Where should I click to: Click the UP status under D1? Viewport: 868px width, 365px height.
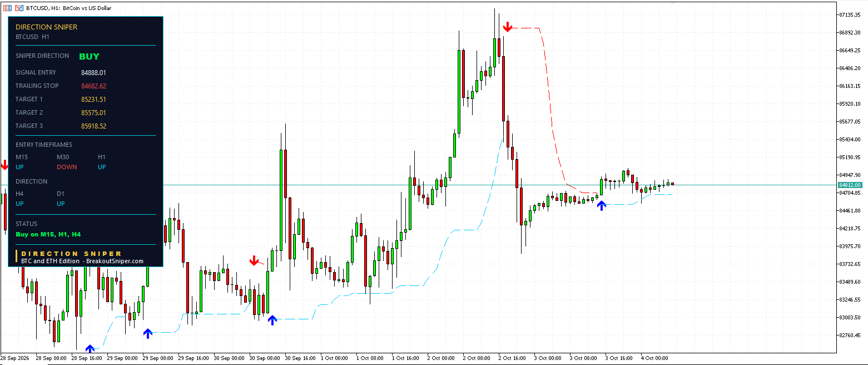(61, 204)
